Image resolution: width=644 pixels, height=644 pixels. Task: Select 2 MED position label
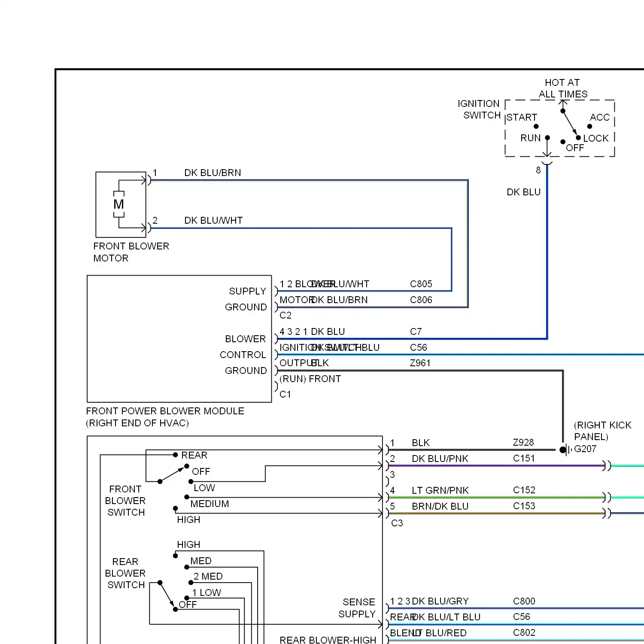click(208, 577)
